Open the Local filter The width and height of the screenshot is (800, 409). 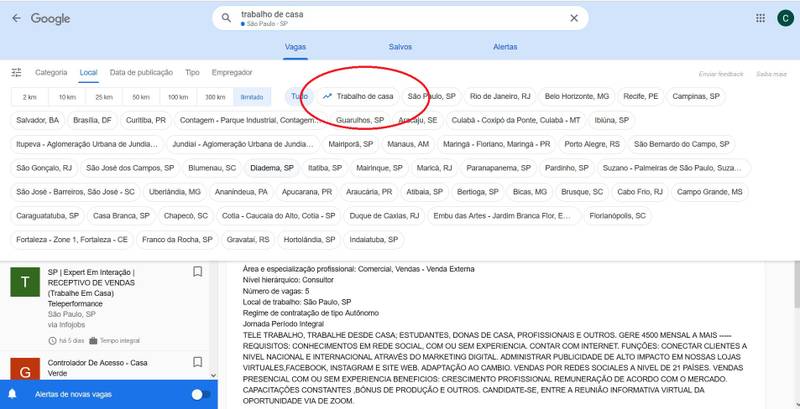click(88, 72)
